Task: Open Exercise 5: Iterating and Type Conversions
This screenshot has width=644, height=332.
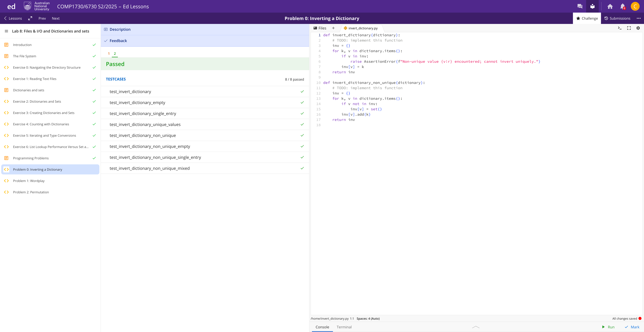Action: click(50, 135)
